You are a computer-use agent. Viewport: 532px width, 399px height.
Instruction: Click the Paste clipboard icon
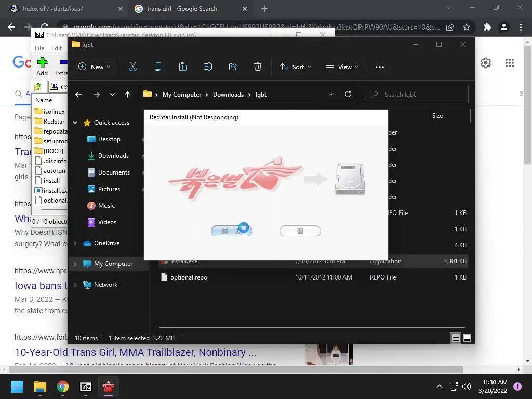pos(182,67)
